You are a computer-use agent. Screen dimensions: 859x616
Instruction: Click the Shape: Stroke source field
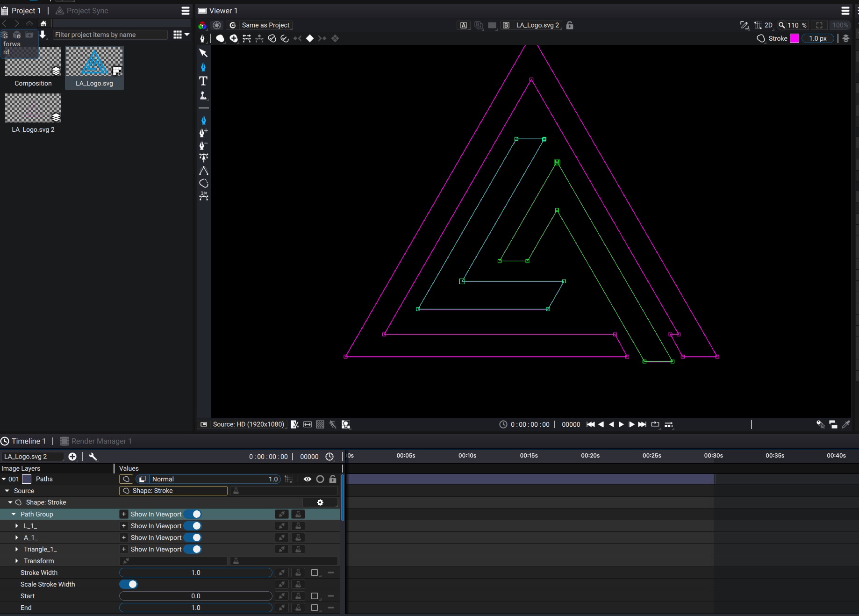pyautogui.click(x=173, y=491)
